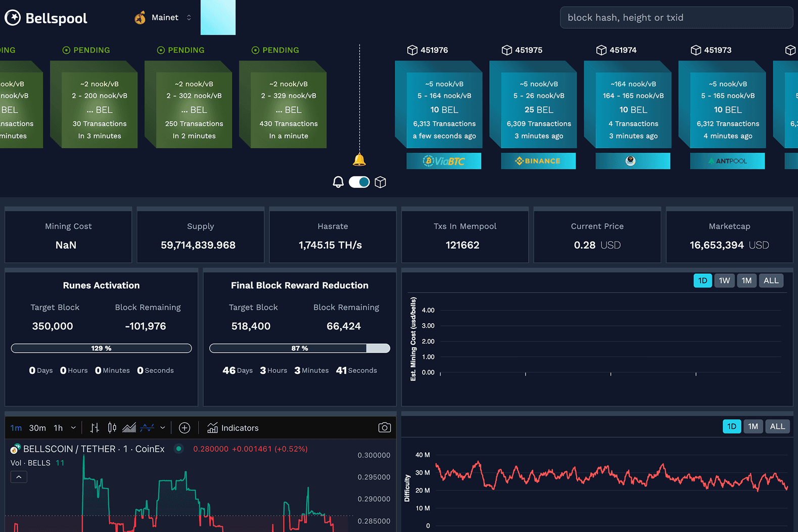Image resolution: width=798 pixels, height=532 pixels.
Task: Click the Supply value 59,714,839.968
Action: (198, 245)
